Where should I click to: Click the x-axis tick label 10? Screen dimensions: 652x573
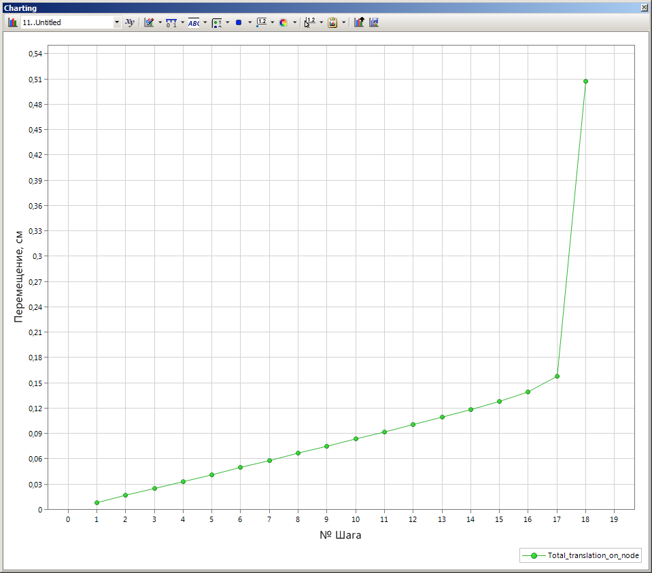point(356,519)
